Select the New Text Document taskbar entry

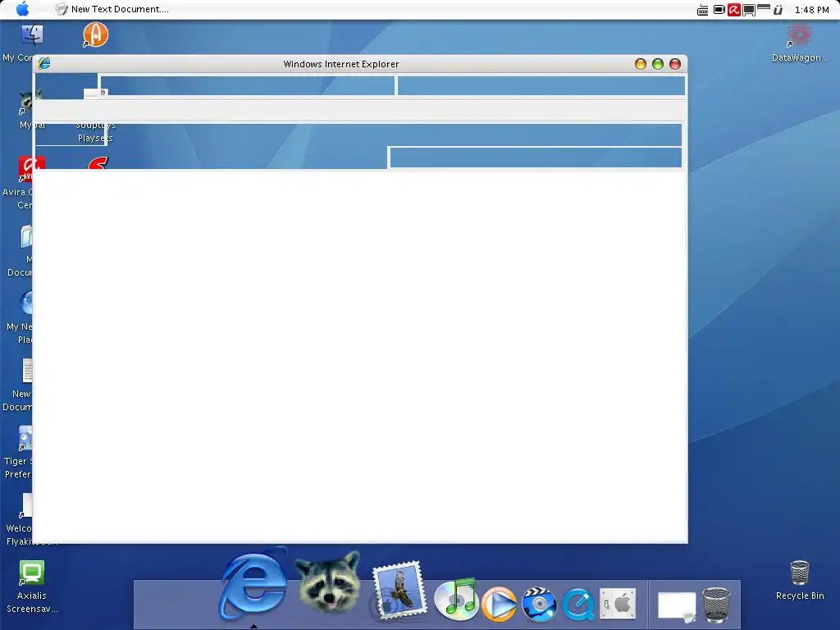point(112,9)
